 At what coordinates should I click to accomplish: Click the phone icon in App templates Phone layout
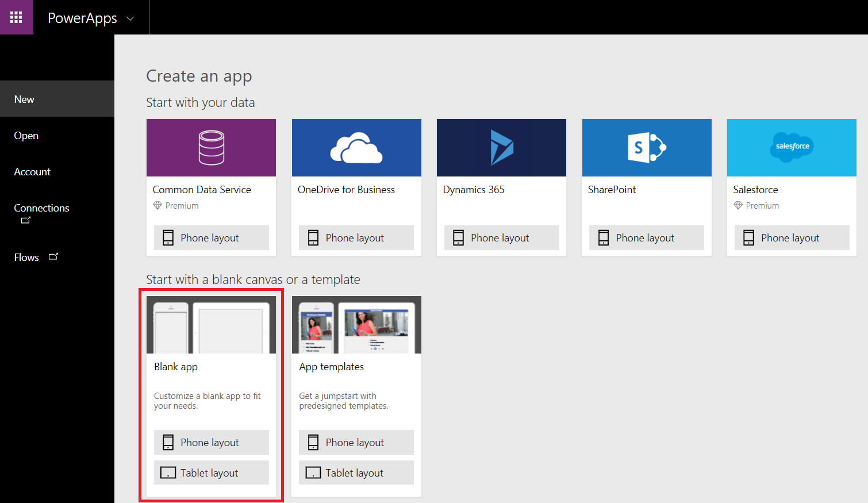[x=313, y=442]
